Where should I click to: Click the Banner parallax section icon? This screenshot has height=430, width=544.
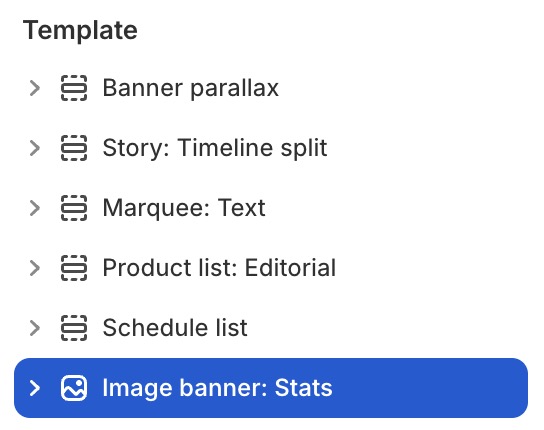[74, 88]
